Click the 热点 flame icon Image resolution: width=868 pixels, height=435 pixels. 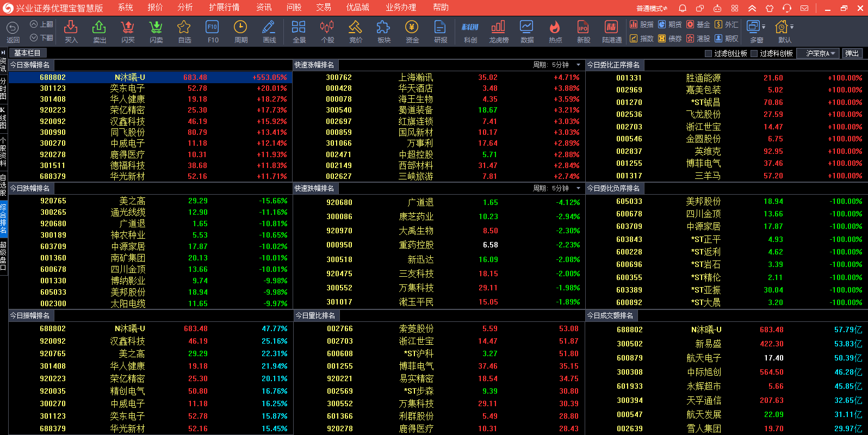coord(555,31)
